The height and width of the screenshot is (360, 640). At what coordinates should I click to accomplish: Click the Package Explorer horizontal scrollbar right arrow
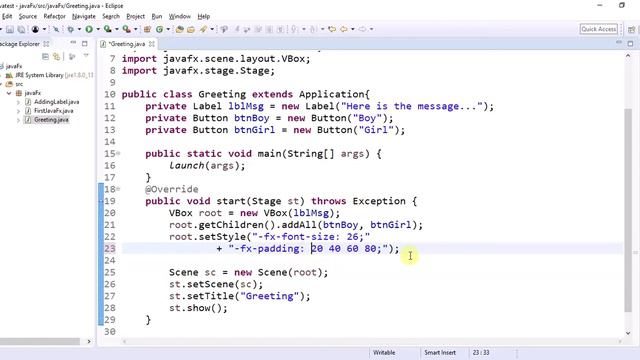[x=89, y=341]
